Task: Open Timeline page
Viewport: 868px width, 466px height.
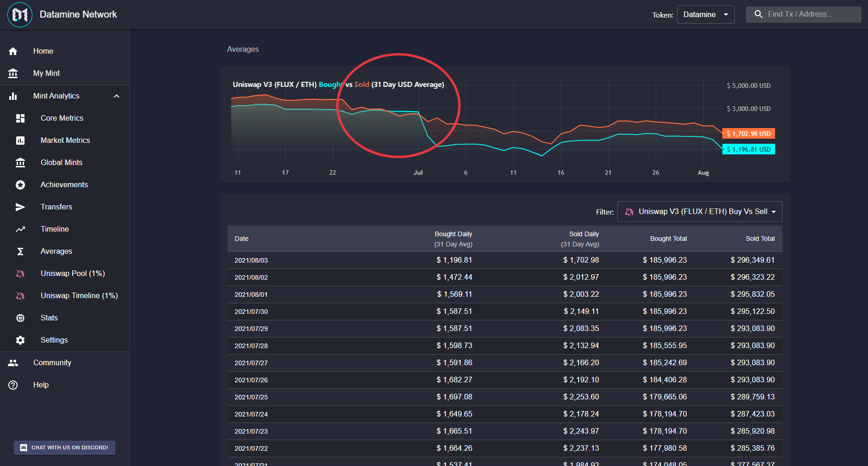Action: click(65, 229)
